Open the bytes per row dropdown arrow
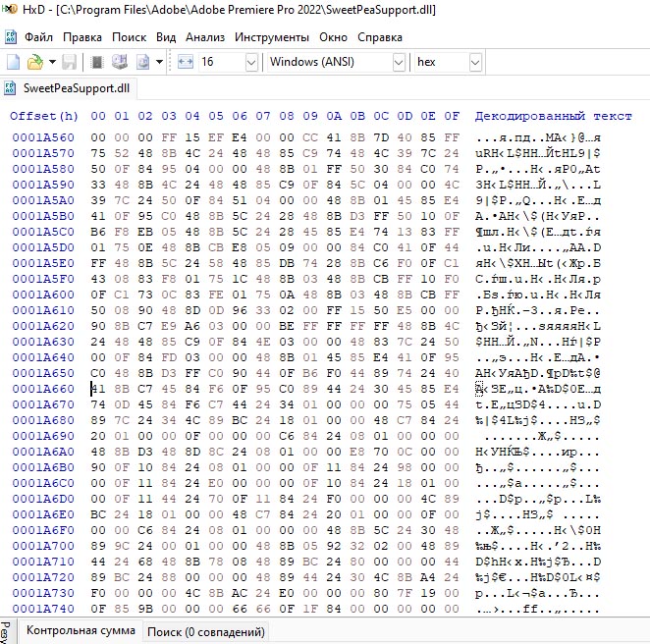This screenshot has width=650, height=644. pos(251,63)
